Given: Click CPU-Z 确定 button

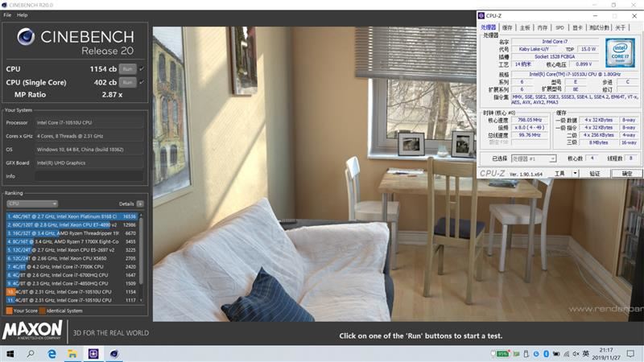Looking at the screenshot, I should [627, 174].
